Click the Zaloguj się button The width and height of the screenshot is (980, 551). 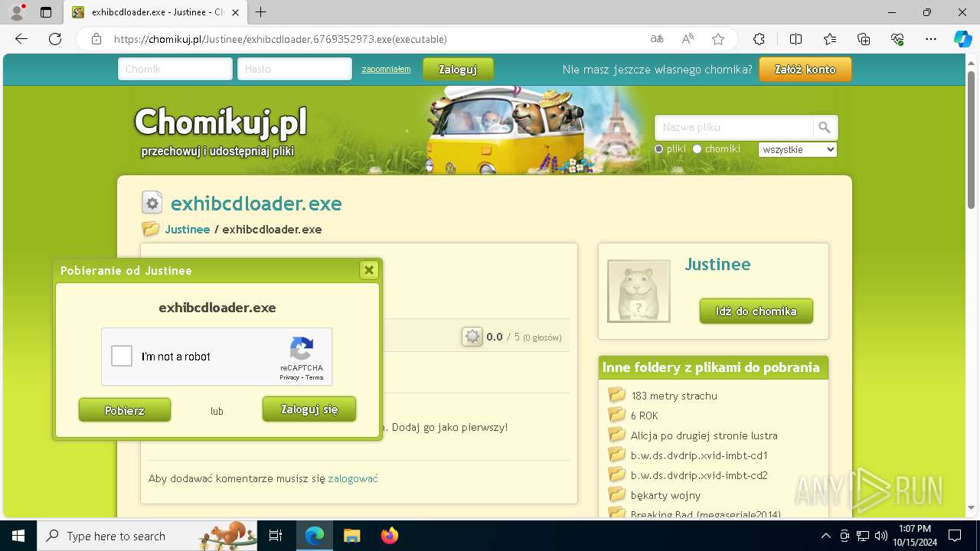click(309, 409)
